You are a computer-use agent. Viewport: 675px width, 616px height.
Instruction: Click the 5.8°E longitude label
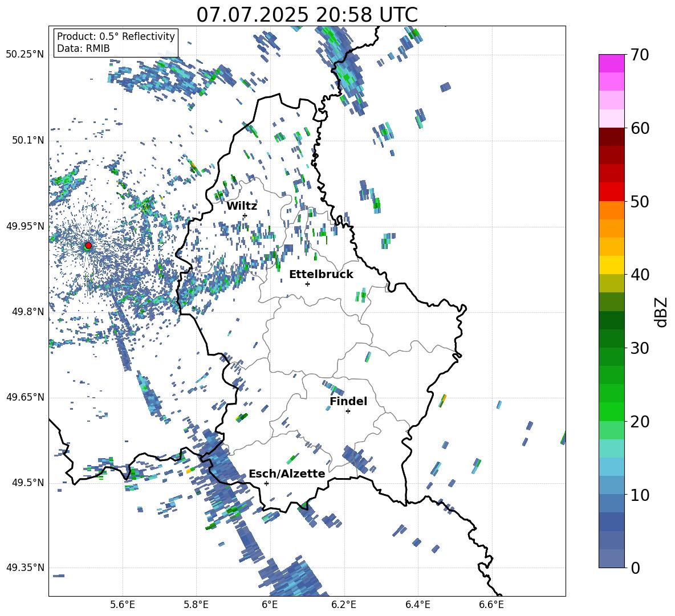point(196,605)
